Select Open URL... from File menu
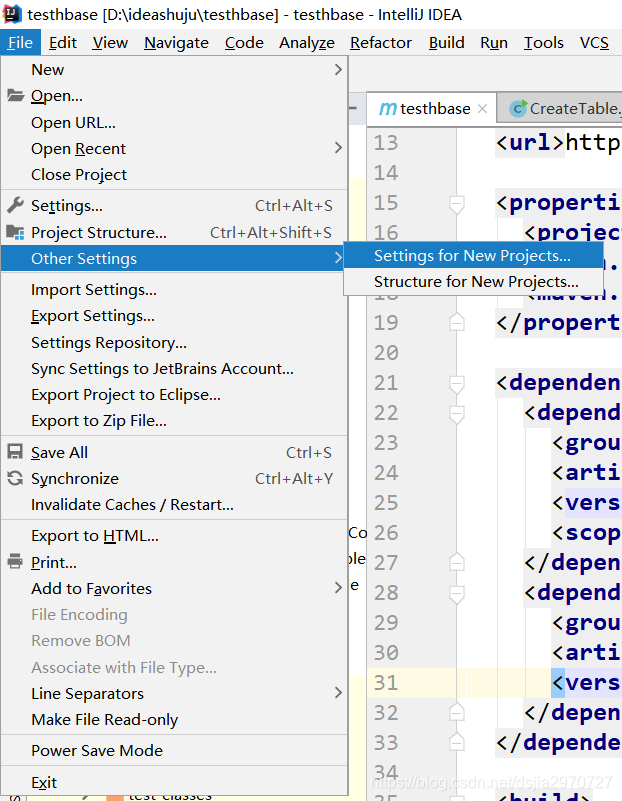Image resolution: width=622 pixels, height=801 pixels. pyautogui.click(x=174, y=123)
